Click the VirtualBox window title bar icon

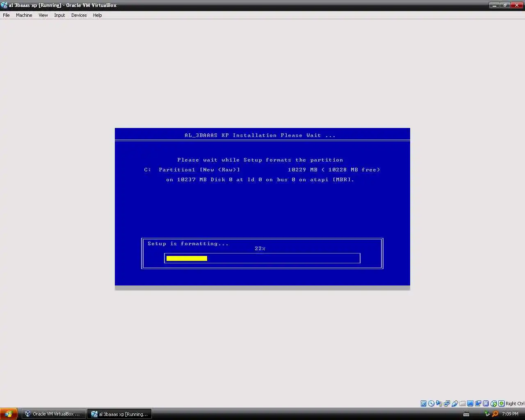pos(4,5)
